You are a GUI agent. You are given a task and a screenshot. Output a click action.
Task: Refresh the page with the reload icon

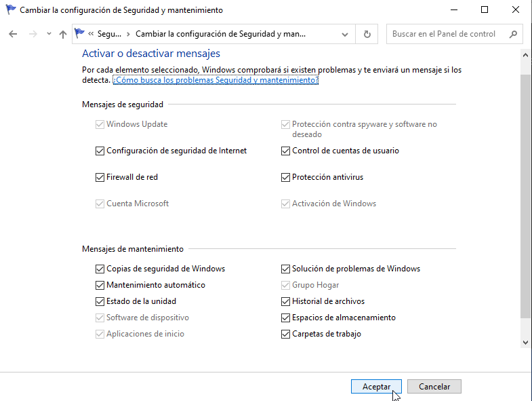coord(367,34)
